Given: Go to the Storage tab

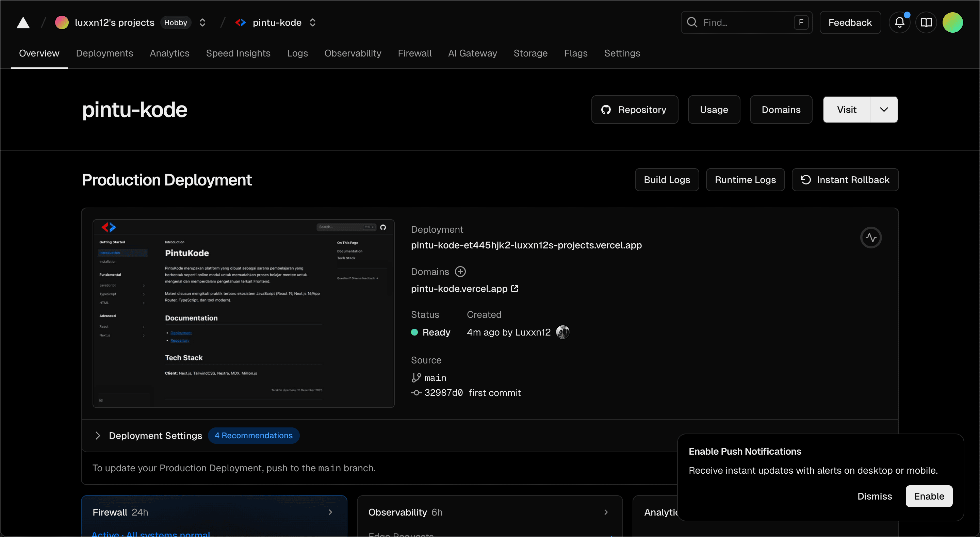Looking at the screenshot, I should coord(530,53).
